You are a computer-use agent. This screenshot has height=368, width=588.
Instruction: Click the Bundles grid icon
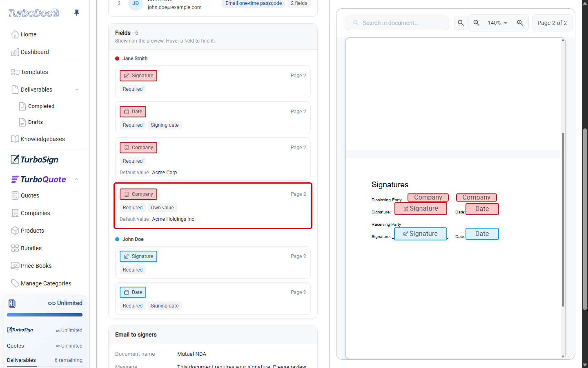pyautogui.click(x=15, y=248)
